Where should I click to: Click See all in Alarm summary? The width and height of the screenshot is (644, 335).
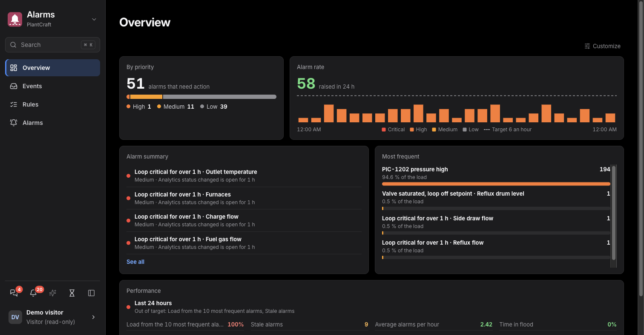point(135,262)
